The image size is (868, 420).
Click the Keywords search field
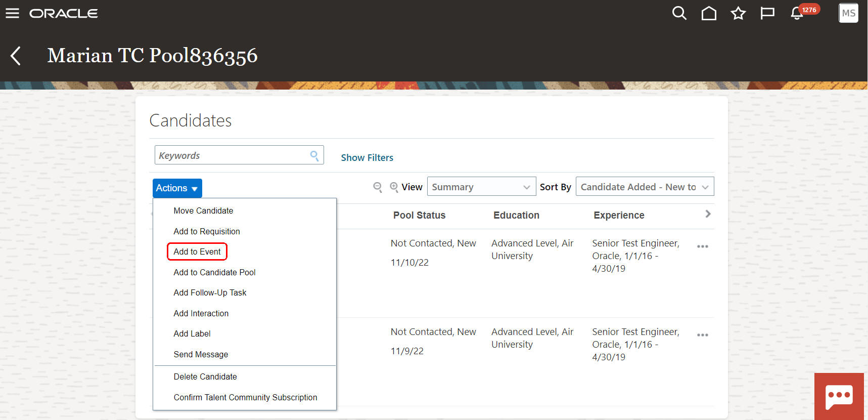[x=233, y=155]
